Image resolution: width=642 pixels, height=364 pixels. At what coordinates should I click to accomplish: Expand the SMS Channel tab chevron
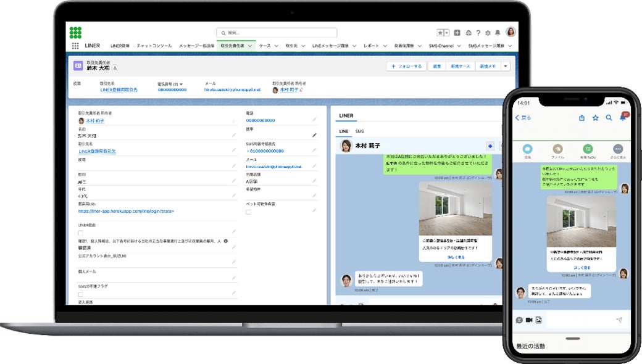[459, 46]
